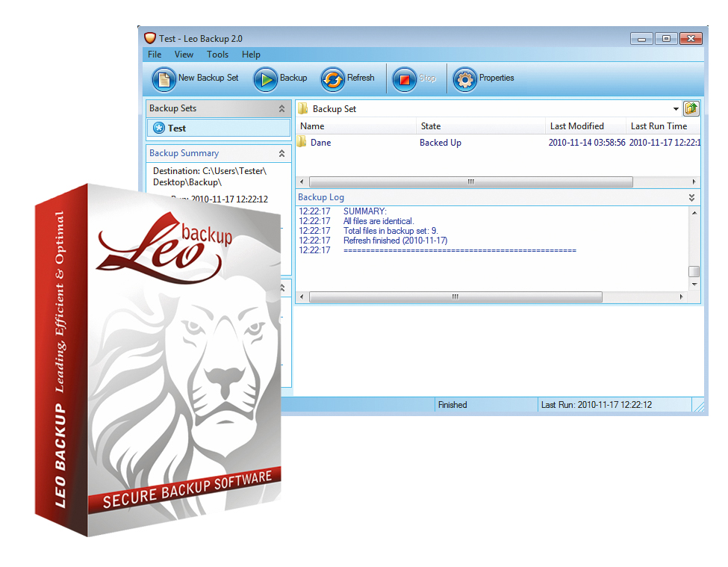Image resolution: width=728 pixels, height=567 pixels.
Task: Open the Backup Set path dropdown
Action: click(676, 109)
